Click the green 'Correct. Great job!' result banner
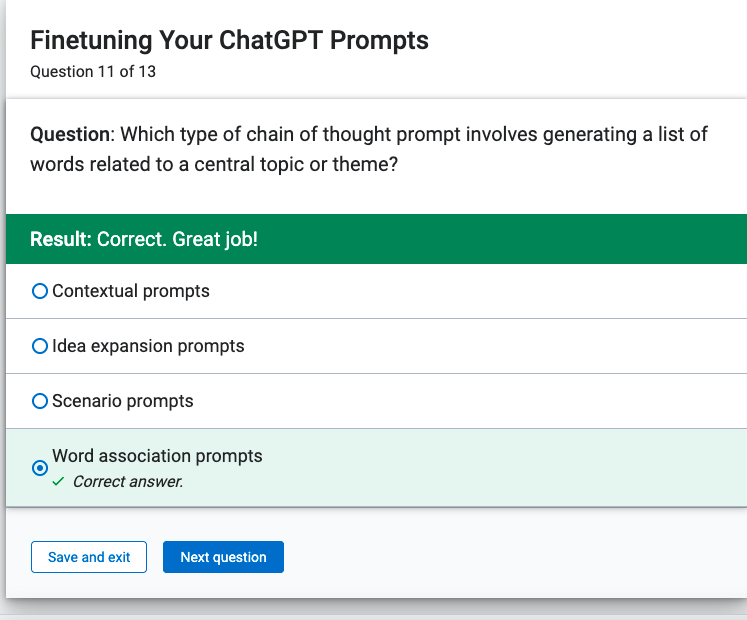 tap(376, 239)
